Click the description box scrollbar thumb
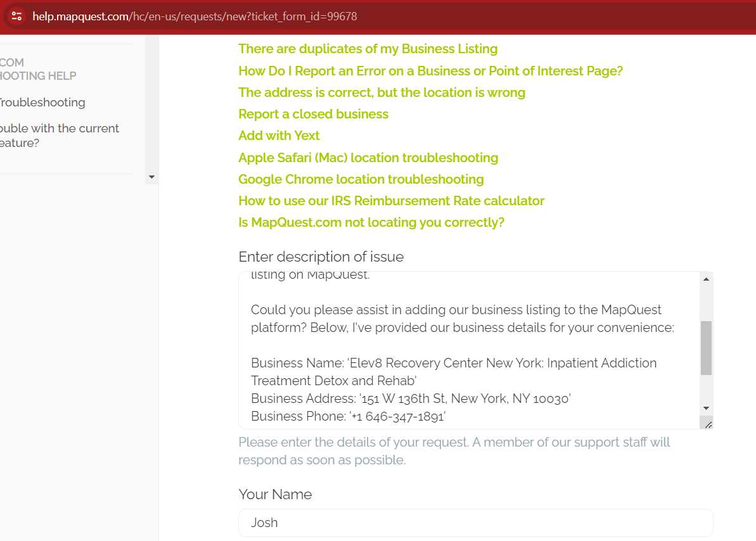The width and height of the screenshot is (756, 541). point(707,348)
